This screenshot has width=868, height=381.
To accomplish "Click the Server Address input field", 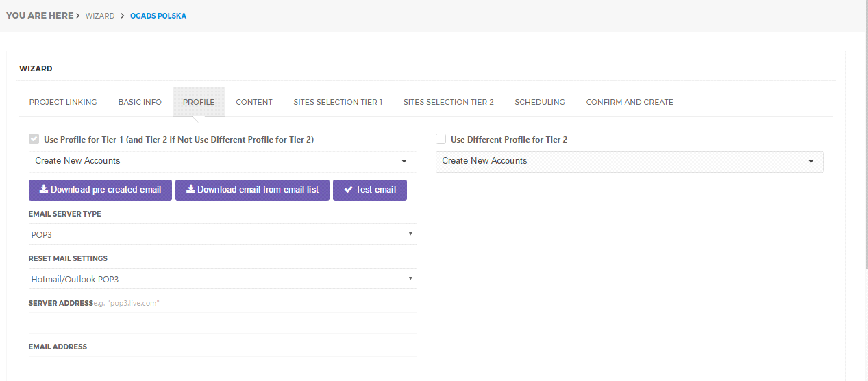I will (x=223, y=323).
